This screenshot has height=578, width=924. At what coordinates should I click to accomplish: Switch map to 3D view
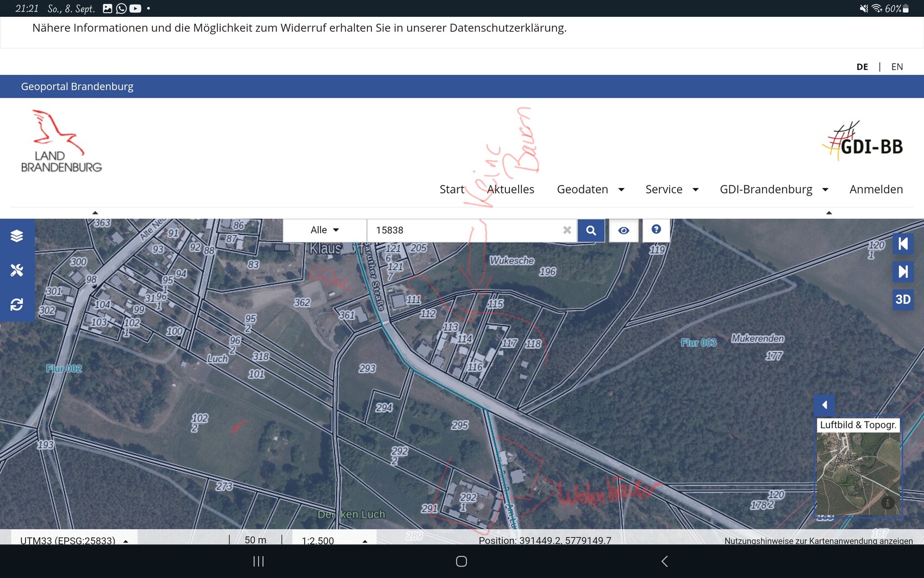(x=903, y=299)
